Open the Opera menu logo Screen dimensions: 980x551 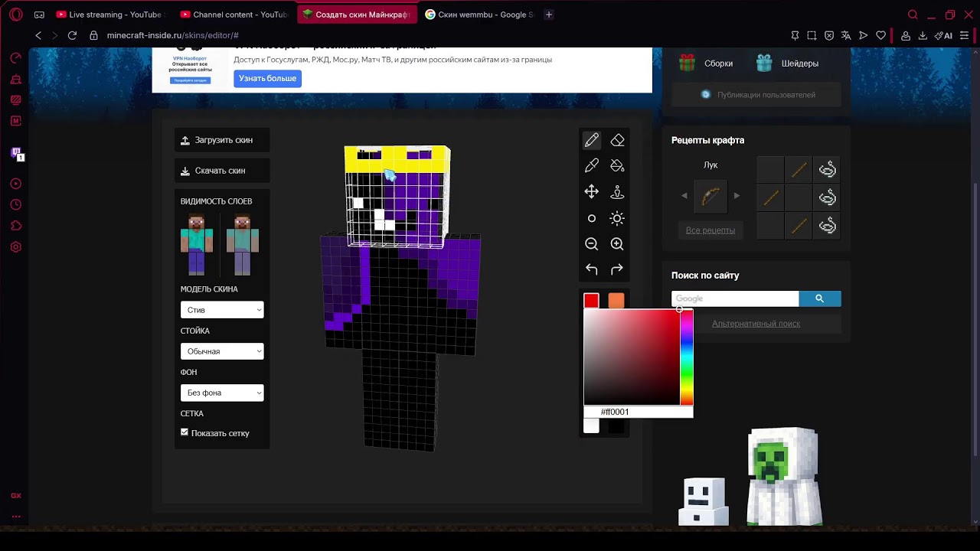16,15
